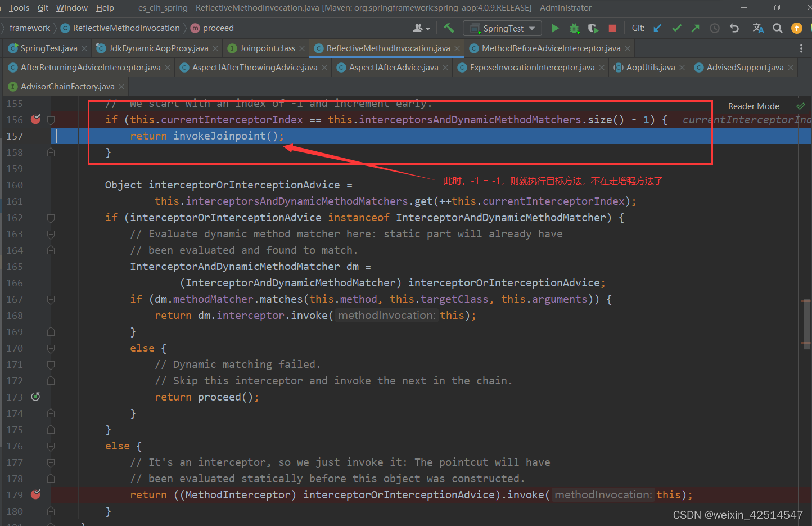
Task: Switch to JdkDynamicAopProxy.java tab
Action: (x=158, y=48)
